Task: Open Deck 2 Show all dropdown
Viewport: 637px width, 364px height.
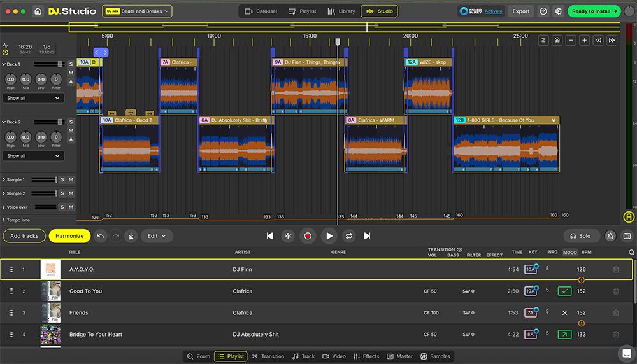Action: click(x=33, y=156)
